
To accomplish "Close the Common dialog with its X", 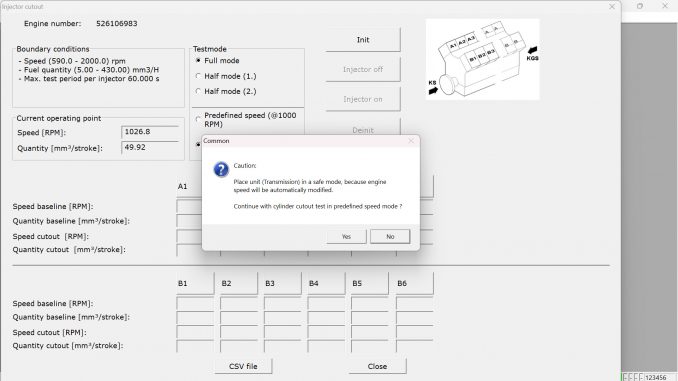I will (x=411, y=141).
